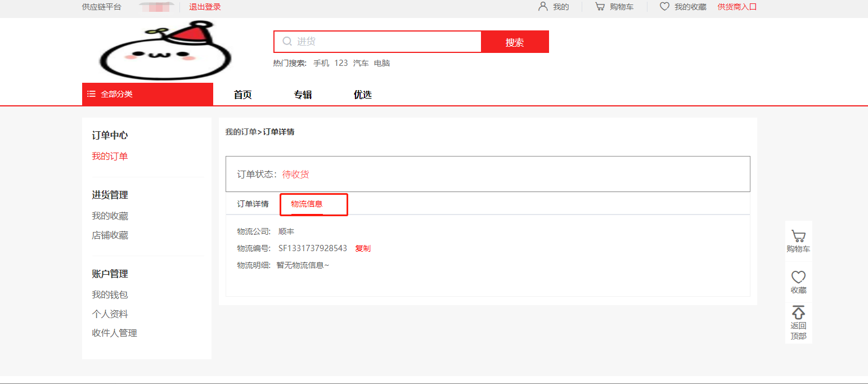
Task: Select the 物流信息 tab
Action: pos(307,204)
